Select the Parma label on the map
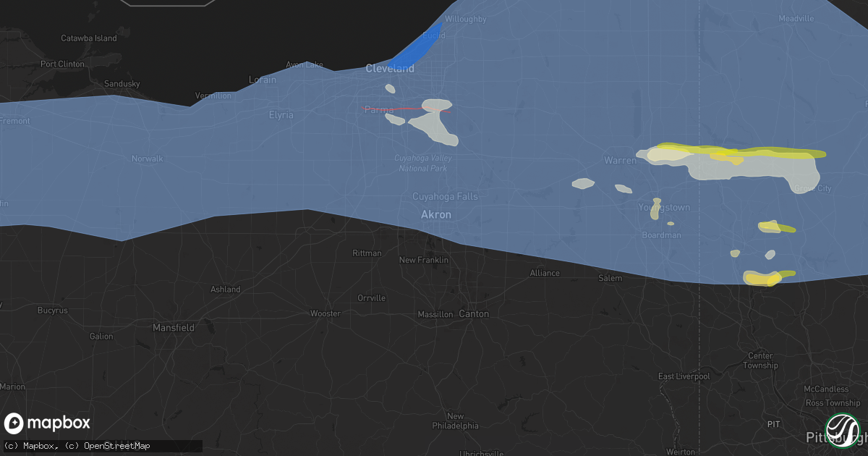This screenshot has height=456, width=868. click(x=379, y=109)
